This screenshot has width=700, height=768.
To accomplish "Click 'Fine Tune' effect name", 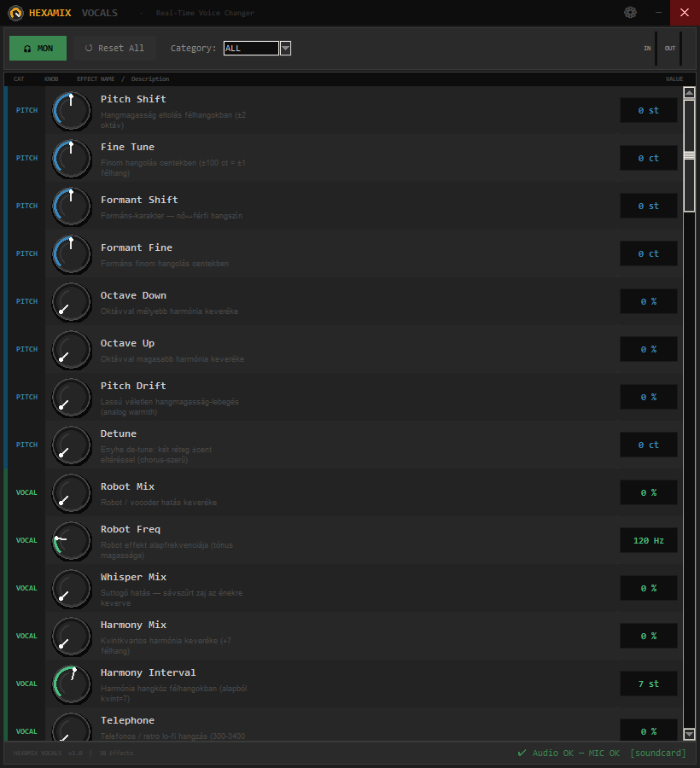I will point(127,147).
